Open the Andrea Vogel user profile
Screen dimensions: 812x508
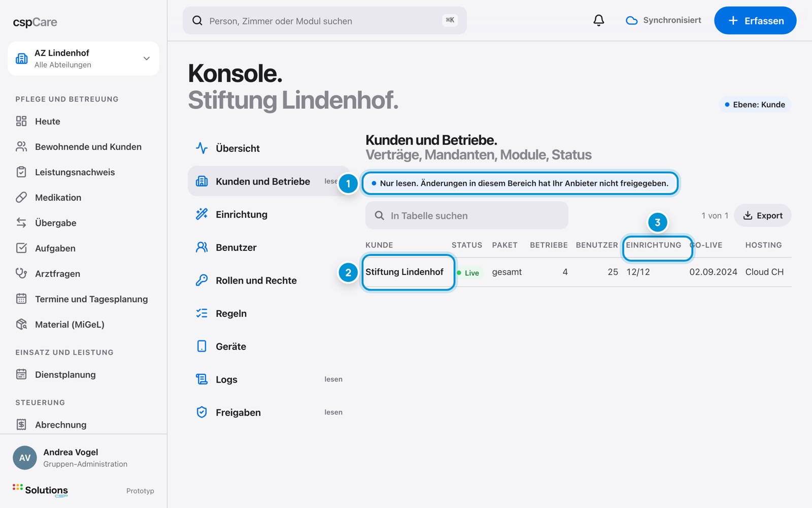pyautogui.click(x=83, y=458)
